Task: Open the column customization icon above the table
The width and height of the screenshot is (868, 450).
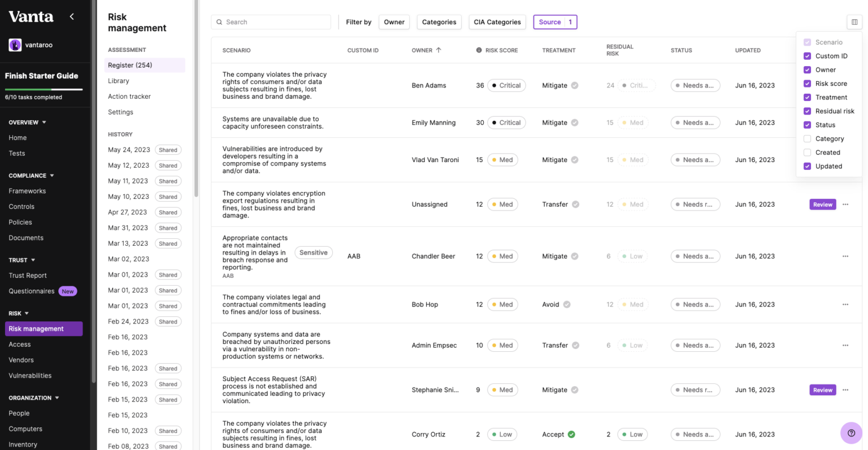Action: click(x=855, y=21)
